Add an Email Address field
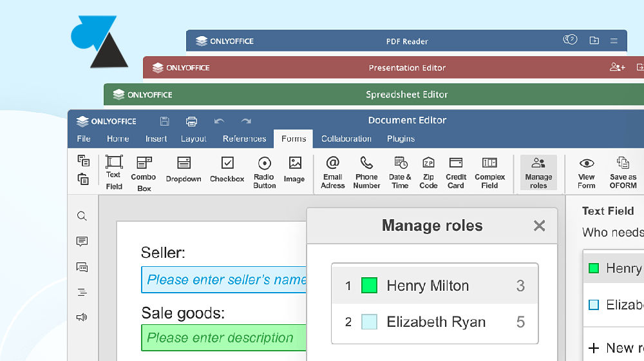The height and width of the screenshot is (361, 644). pos(333,173)
